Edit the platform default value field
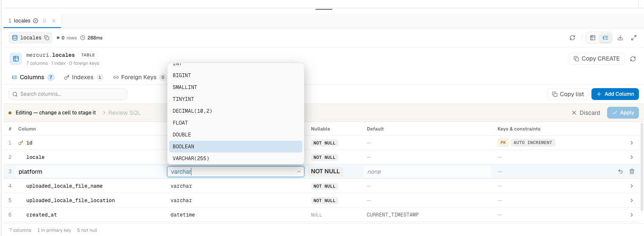This screenshot has height=236, width=644. click(x=427, y=172)
